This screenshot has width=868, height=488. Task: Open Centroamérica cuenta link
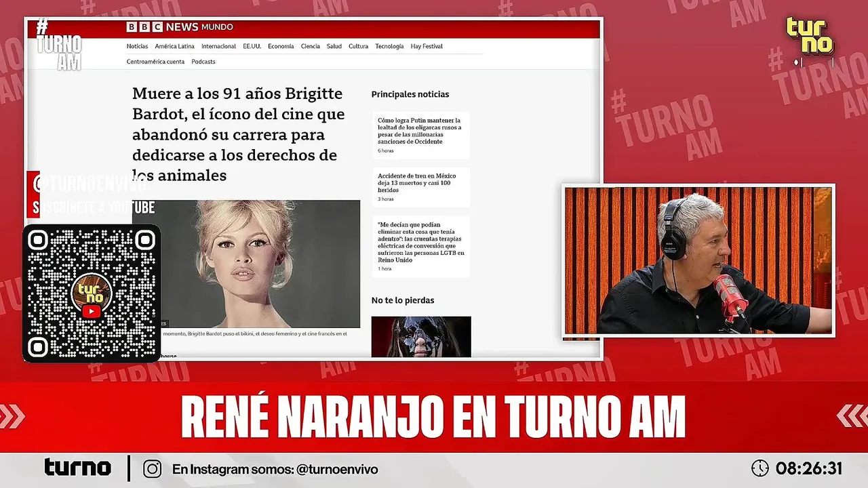coord(155,62)
